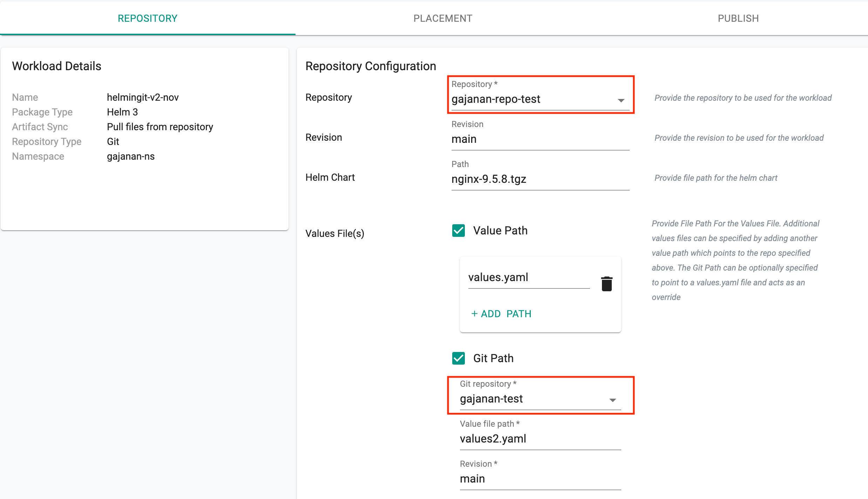Edit the Helm Chart path nginx-9.5.8.tgz
Screen dimensions: 868x499
pyautogui.click(x=537, y=178)
